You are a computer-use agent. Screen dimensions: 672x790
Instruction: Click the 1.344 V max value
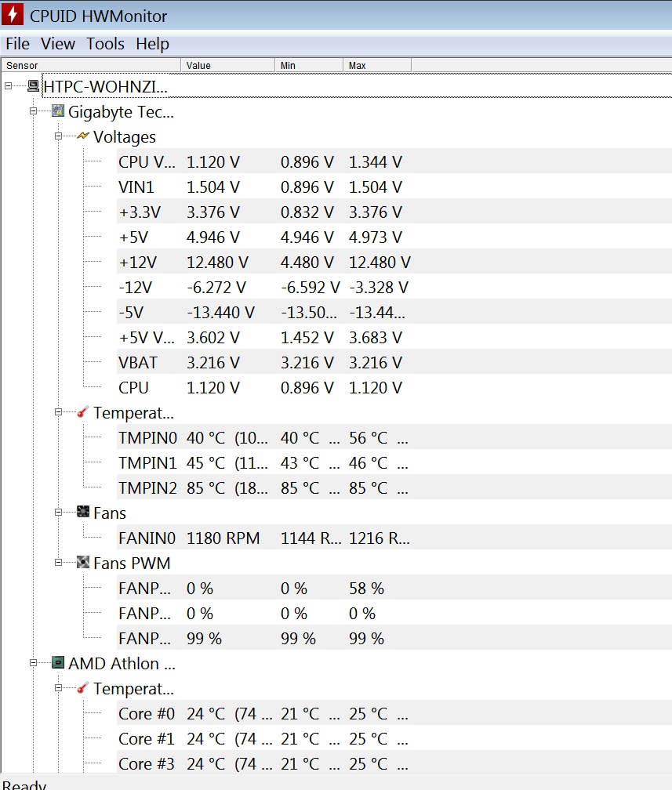[x=376, y=161]
